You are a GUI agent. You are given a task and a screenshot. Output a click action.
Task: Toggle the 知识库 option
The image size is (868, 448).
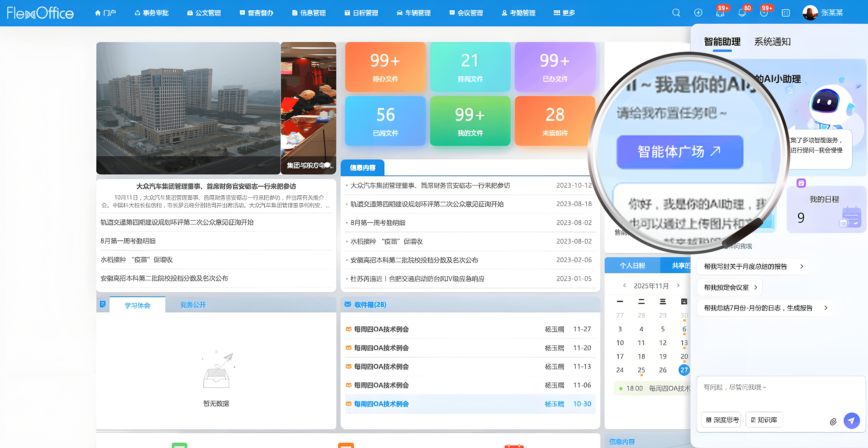[x=764, y=420]
